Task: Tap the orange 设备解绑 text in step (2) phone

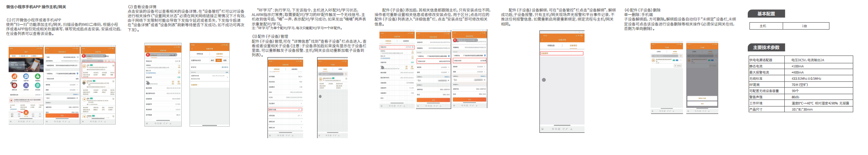Action: [194, 85]
